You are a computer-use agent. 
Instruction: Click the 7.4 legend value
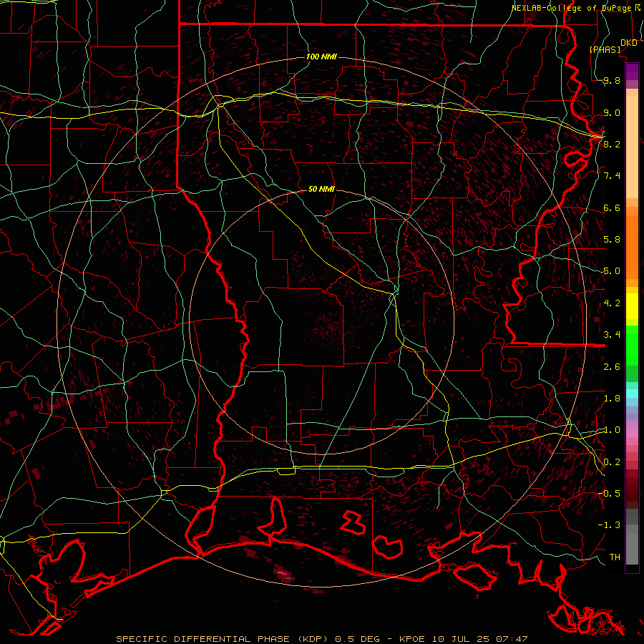point(612,176)
